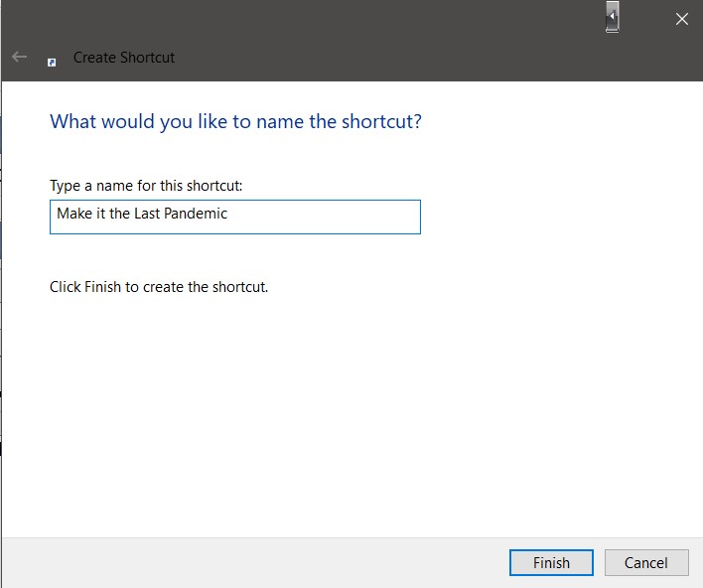Click the word 'Finish' in the instruction sentence
This screenshot has width=703, height=588.
point(103,287)
